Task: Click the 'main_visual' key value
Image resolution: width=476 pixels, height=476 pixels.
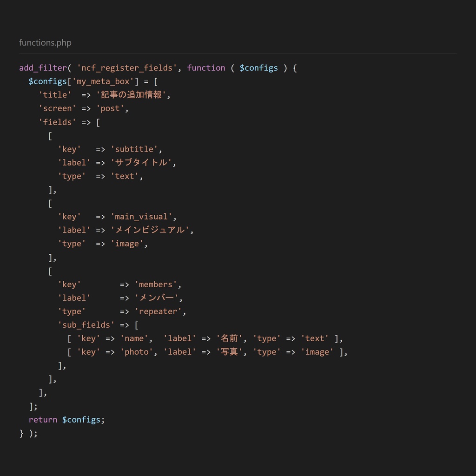Action: [141, 217]
